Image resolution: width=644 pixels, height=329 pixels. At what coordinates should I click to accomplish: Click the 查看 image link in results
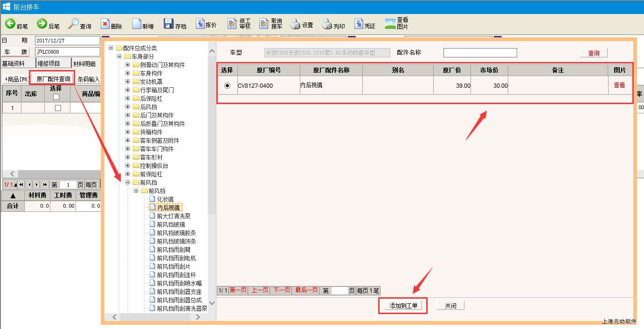coord(619,85)
